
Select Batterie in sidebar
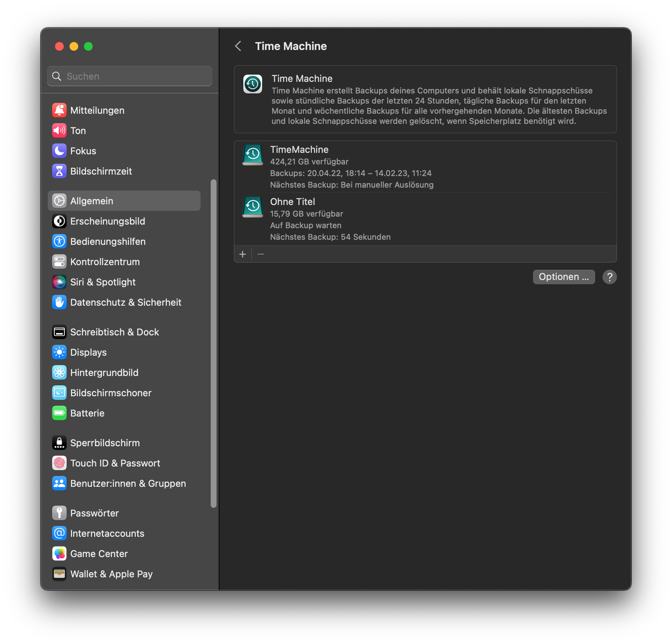[124, 413]
